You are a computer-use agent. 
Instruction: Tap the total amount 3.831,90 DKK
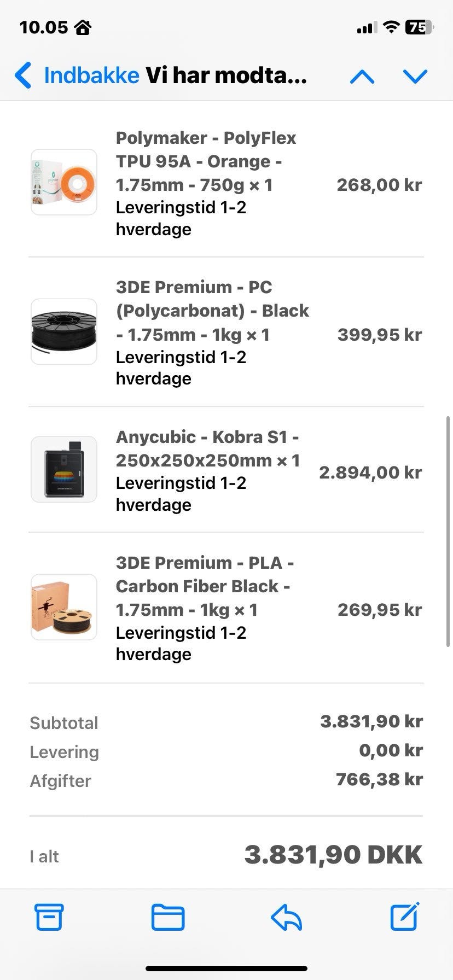tap(333, 855)
